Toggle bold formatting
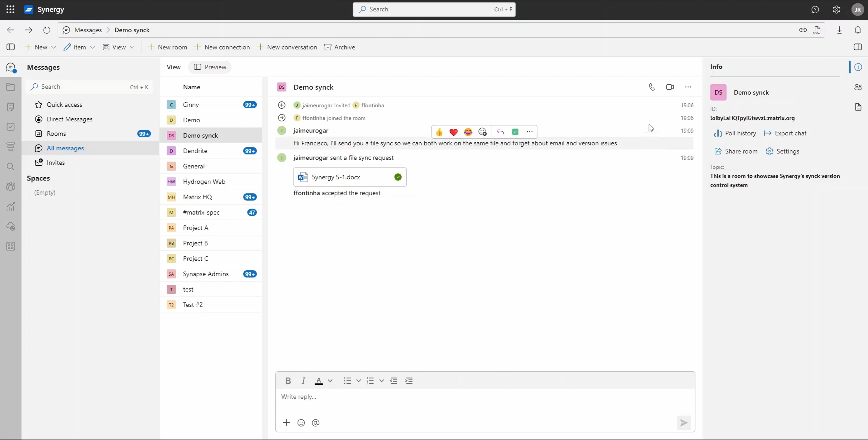 pos(288,381)
